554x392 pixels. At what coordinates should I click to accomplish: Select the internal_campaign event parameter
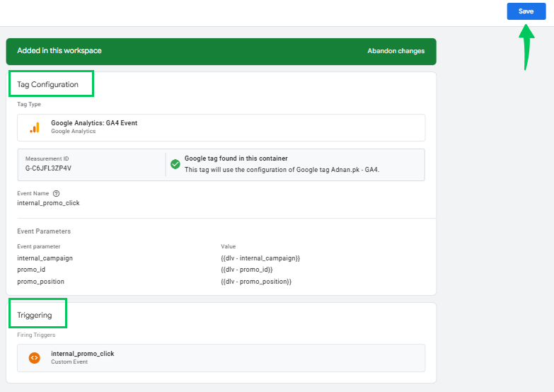click(x=45, y=258)
